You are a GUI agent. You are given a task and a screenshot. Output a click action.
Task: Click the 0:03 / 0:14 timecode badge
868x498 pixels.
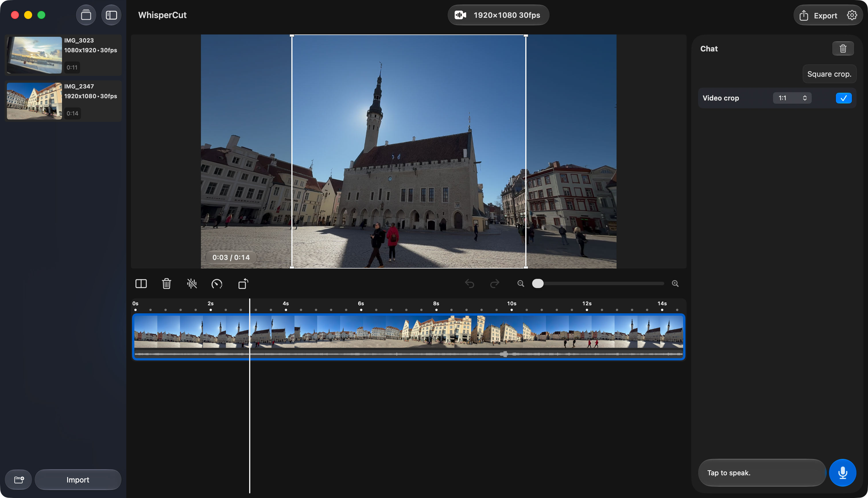[231, 257]
